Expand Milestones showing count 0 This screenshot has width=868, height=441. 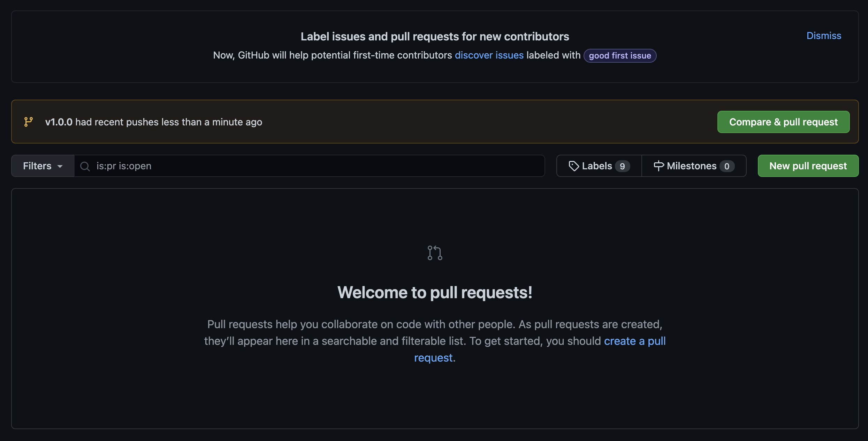(x=693, y=165)
